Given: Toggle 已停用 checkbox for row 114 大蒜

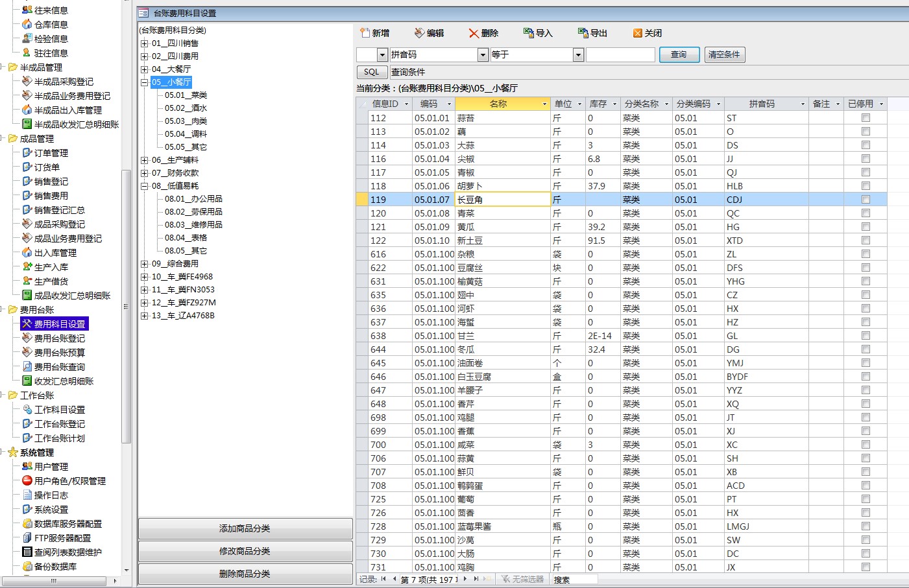Looking at the screenshot, I should pyautogui.click(x=866, y=145).
